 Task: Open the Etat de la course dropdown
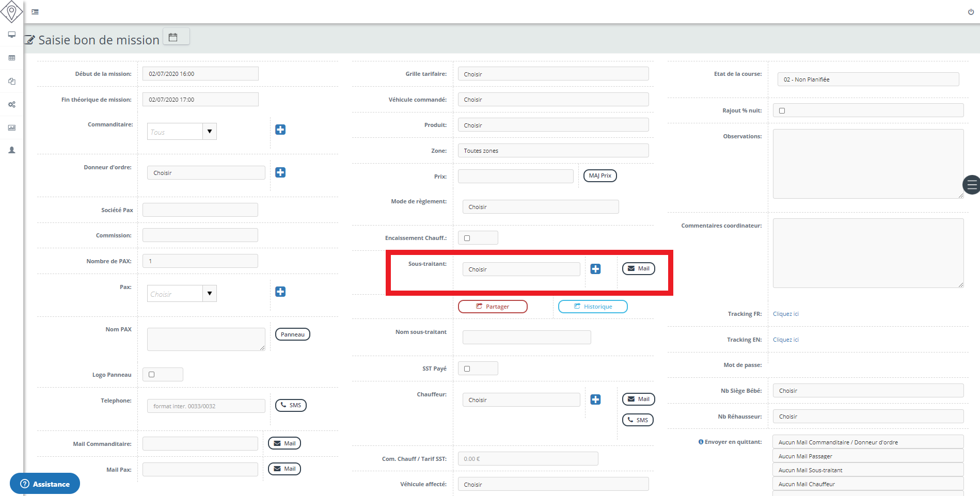[x=867, y=79]
